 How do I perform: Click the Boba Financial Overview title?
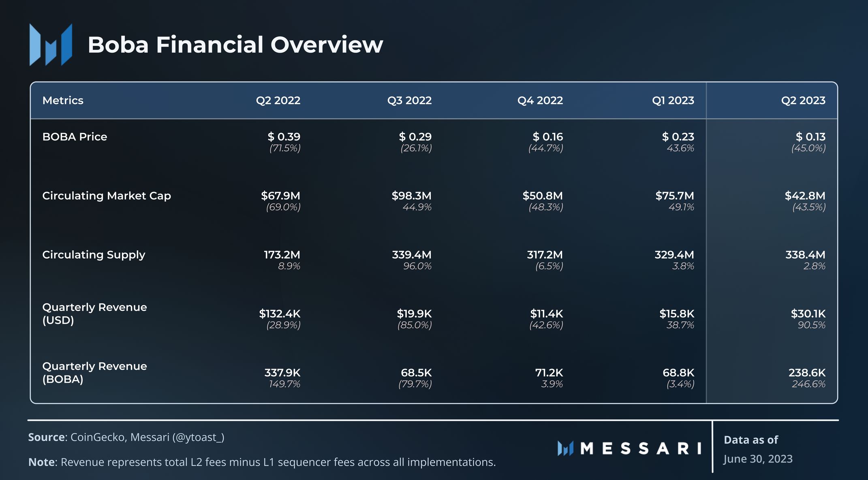pos(235,45)
